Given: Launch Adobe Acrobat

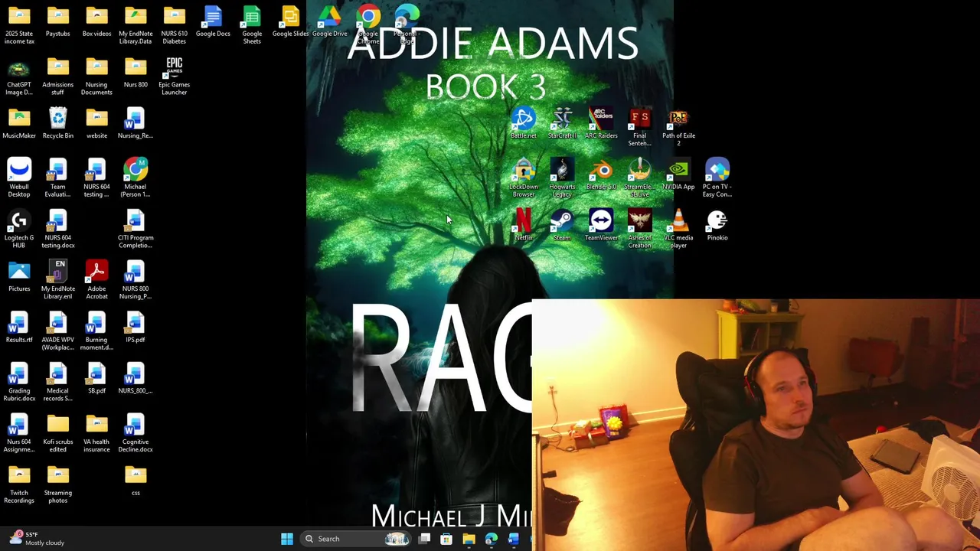Looking at the screenshot, I should [96, 280].
